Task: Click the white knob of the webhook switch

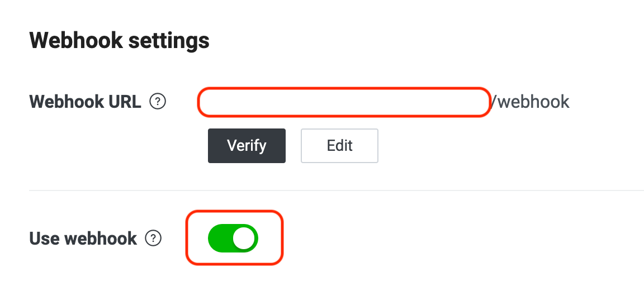Action: pos(244,239)
